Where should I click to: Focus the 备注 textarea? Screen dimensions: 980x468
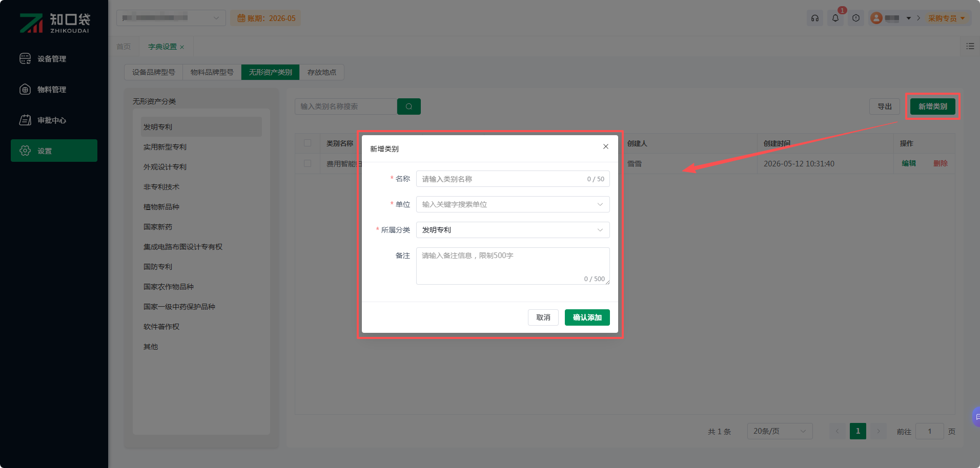[513, 266]
